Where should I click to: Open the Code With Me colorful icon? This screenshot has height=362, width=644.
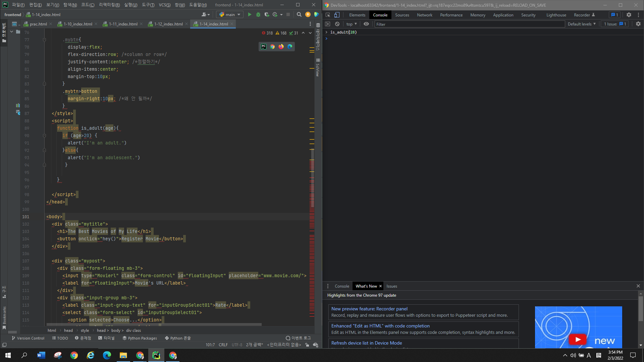(316, 14)
